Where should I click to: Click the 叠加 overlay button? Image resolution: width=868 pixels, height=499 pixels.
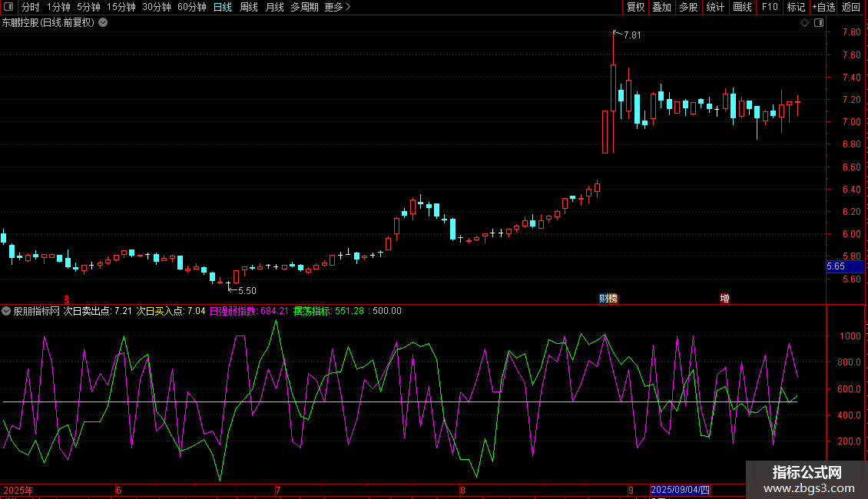(x=661, y=7)
